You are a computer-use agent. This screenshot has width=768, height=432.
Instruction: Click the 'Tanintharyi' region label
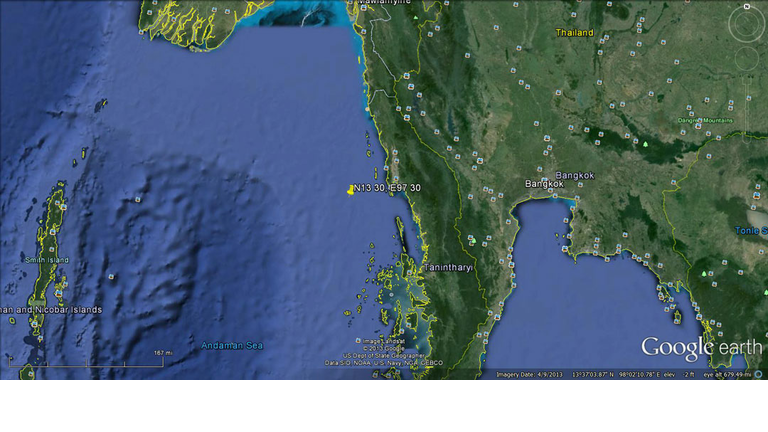pos(448,267)
